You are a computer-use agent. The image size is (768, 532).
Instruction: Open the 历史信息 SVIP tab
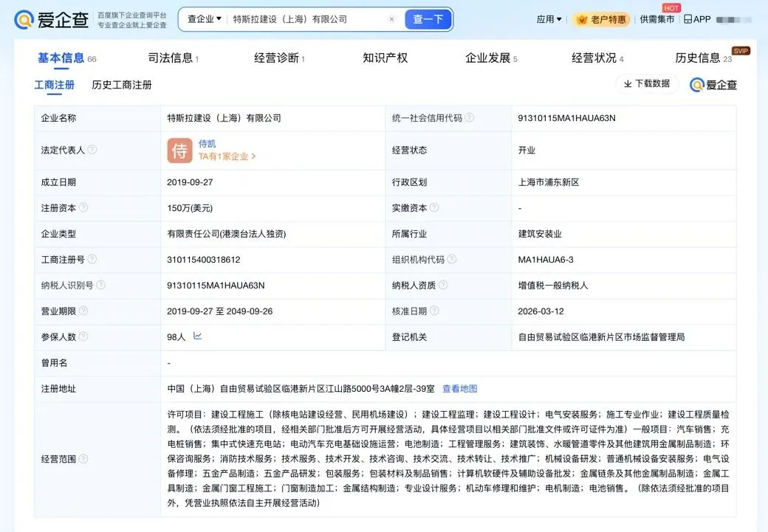click(703, 58)
